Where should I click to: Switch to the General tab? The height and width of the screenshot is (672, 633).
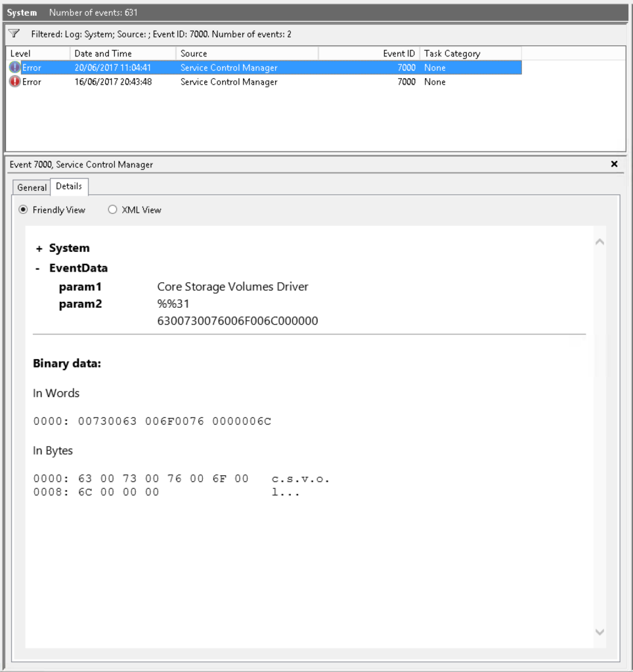(32, 187)
